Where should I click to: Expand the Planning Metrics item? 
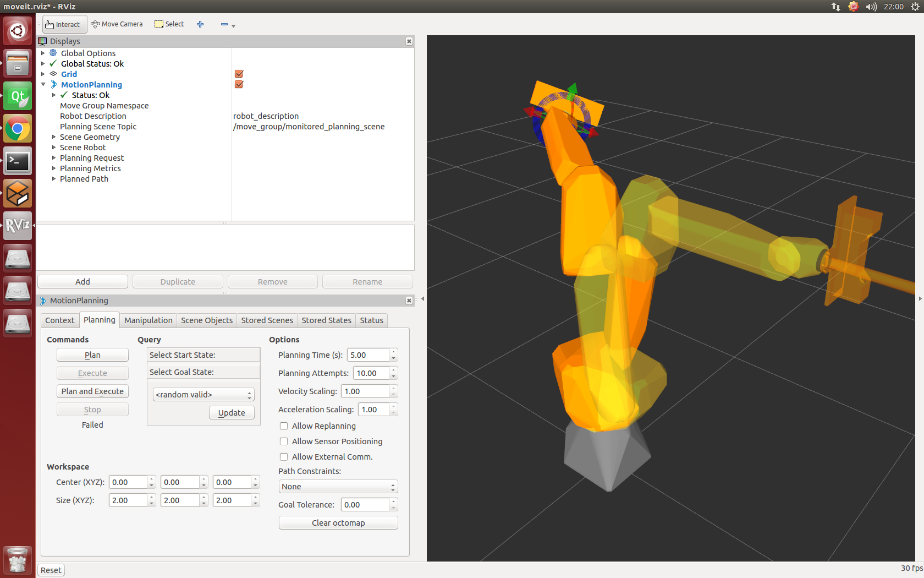(54, 168)
